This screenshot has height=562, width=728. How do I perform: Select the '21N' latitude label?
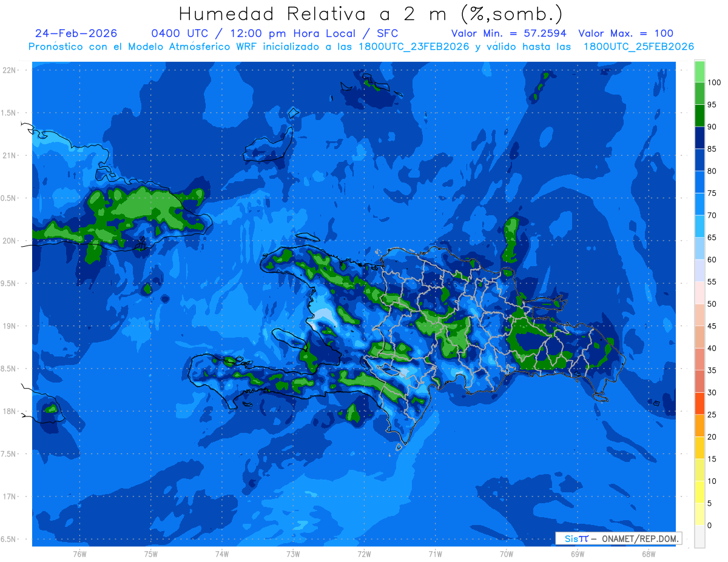pos(9,155)
